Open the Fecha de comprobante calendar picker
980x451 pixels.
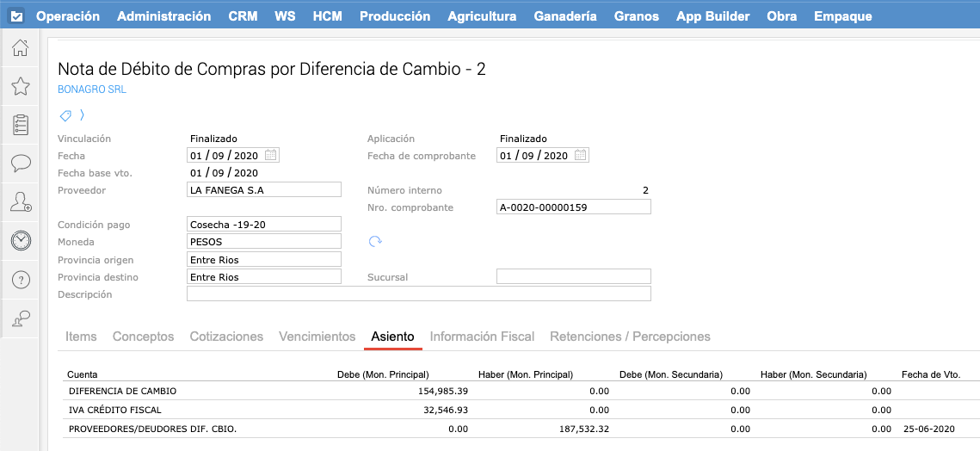(580, 156)
